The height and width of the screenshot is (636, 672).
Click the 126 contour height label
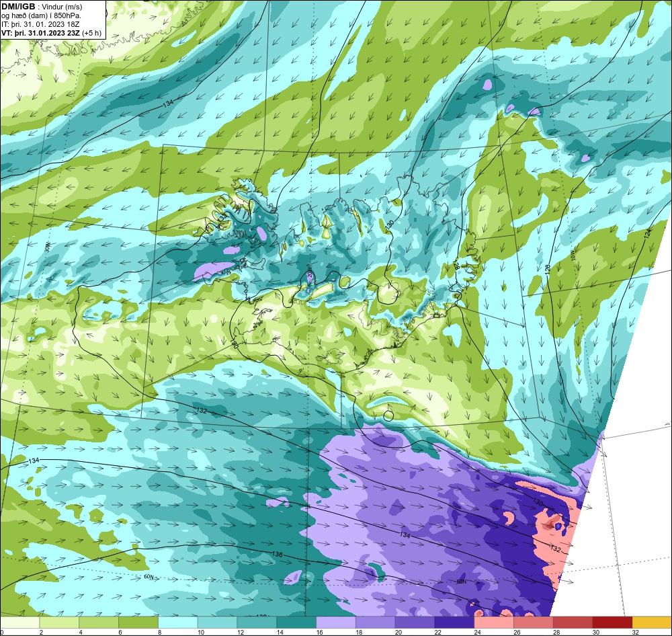pos(548,269)
